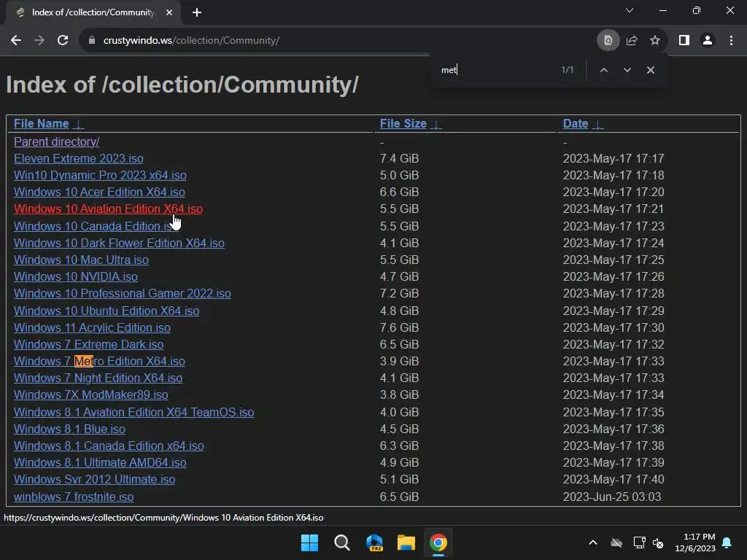
Task: Click the date 2023-Jun-25 03:03
Action: 612,497
